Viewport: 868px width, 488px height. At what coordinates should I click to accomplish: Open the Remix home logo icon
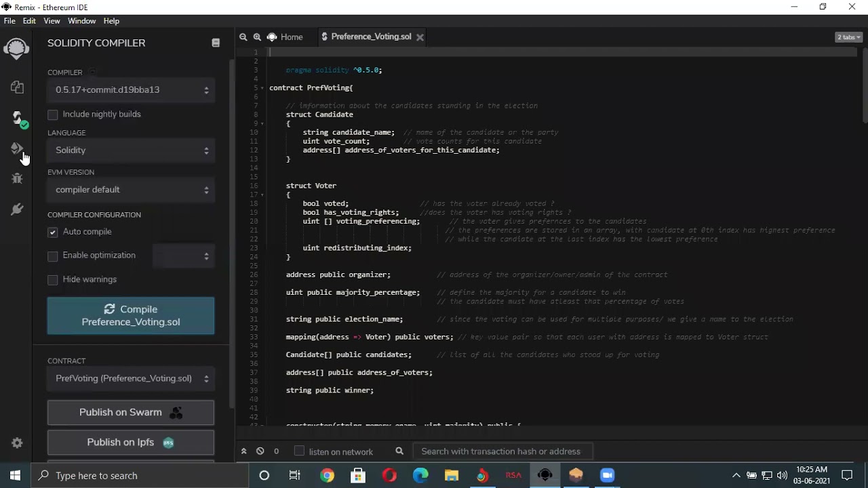pos(16,49)
